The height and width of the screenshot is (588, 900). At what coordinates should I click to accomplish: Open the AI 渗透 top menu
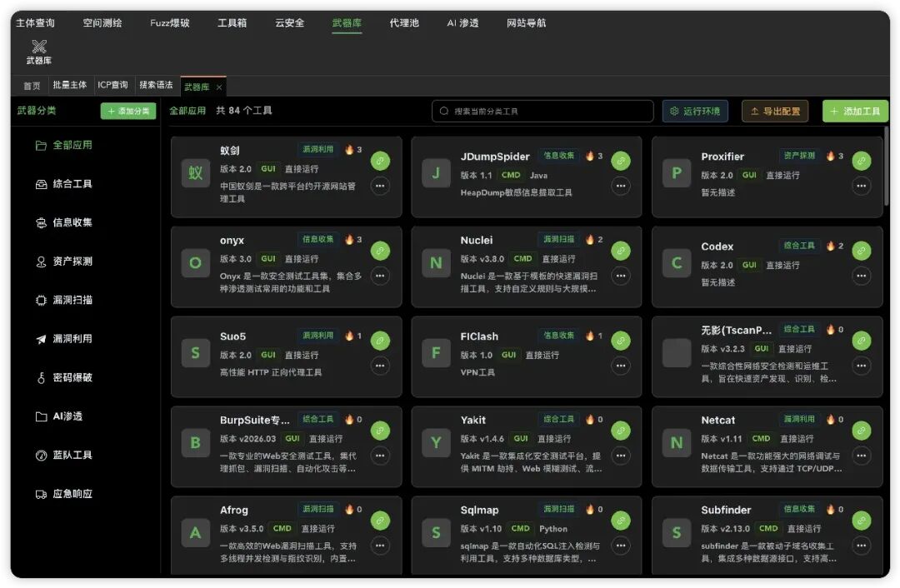462,23
